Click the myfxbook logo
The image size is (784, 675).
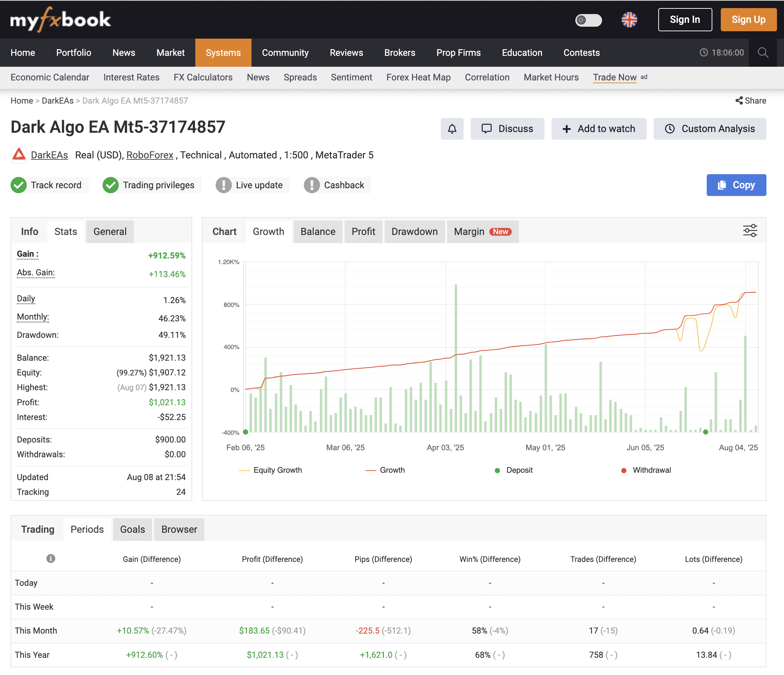pos(60,19)
